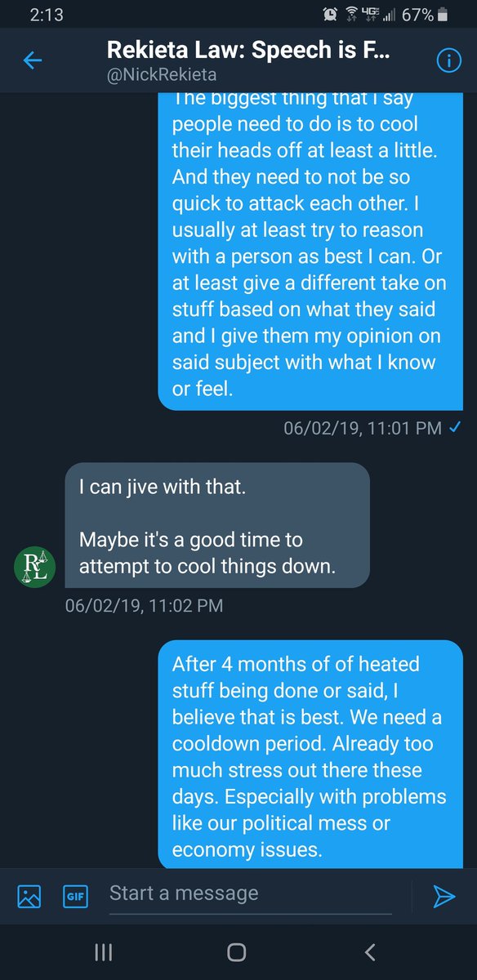Tap the Android home button icon
Image resolution: width=477 pixels, height=980 pixels.
coord(237,951)
